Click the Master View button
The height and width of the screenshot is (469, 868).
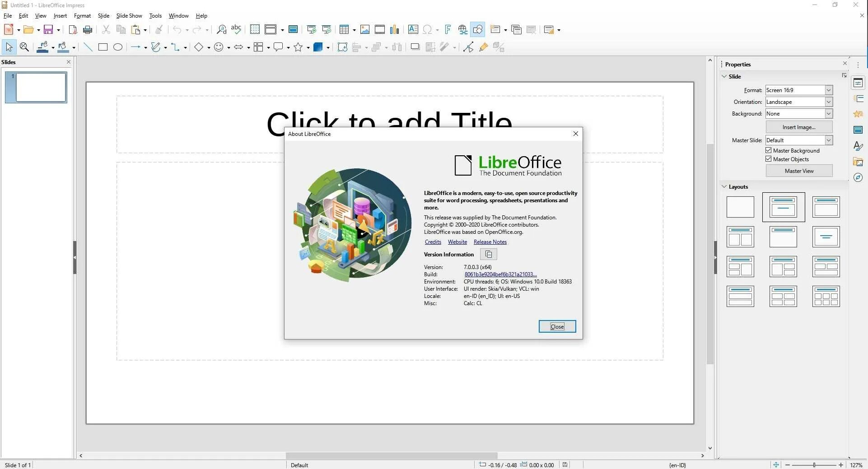(x=799, y=171)
